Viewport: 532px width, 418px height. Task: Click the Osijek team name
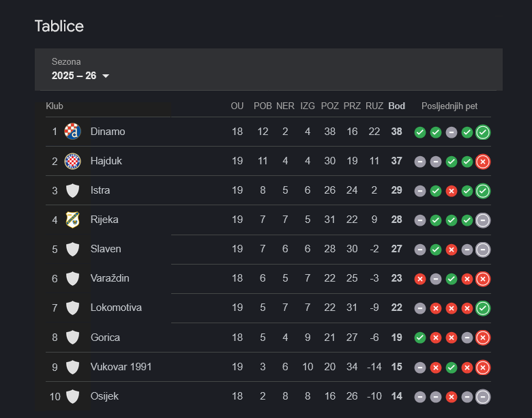[x=104, y=395]
